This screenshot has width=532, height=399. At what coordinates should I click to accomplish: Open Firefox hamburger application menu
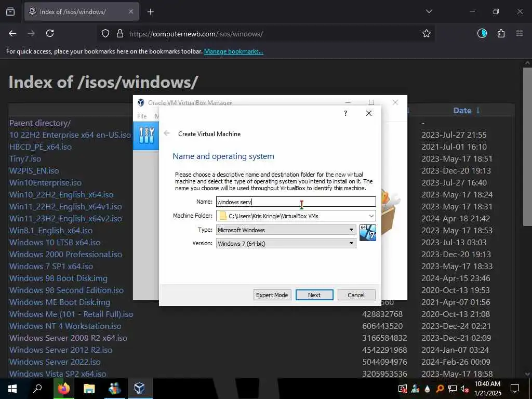[520, 33]
